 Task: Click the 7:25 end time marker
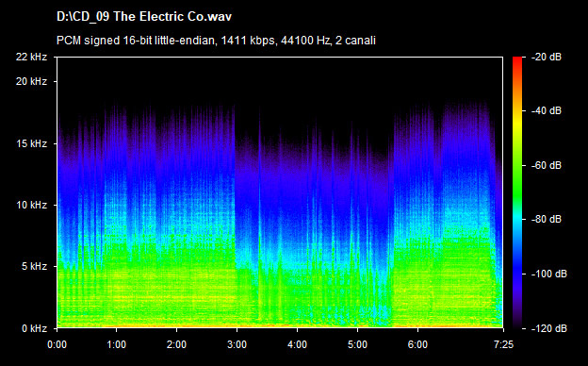pos(503,344)
